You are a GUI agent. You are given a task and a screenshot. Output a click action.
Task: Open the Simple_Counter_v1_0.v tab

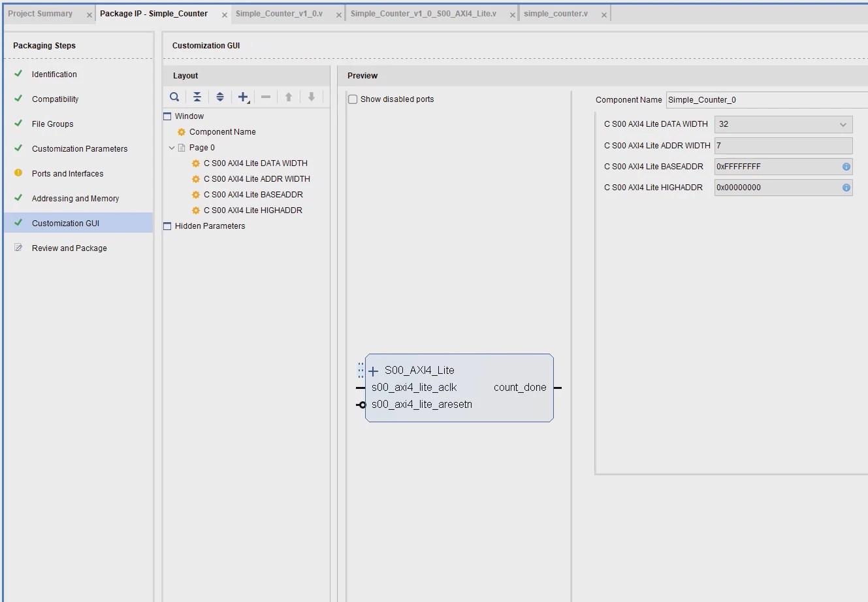pos(279,14)
